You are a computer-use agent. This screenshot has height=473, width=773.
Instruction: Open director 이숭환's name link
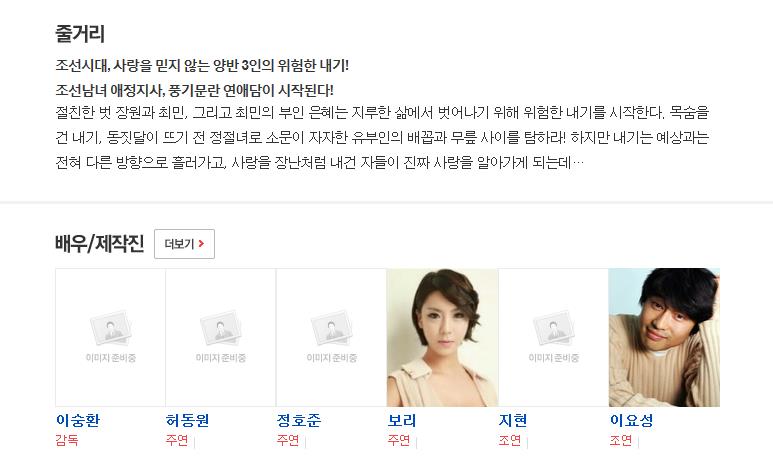(78, 420)
